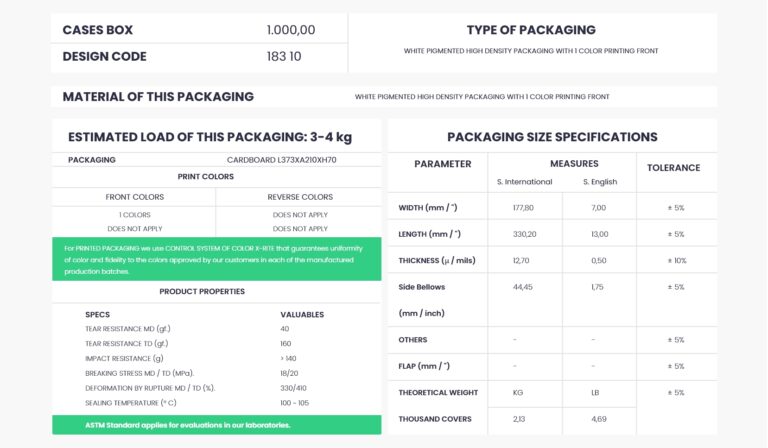
Task: Click the TOLERANCE column header
Action: (673, 168)
